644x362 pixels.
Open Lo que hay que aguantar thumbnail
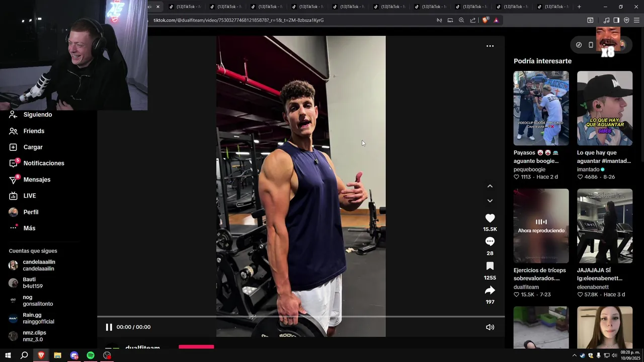coord(605,108)
